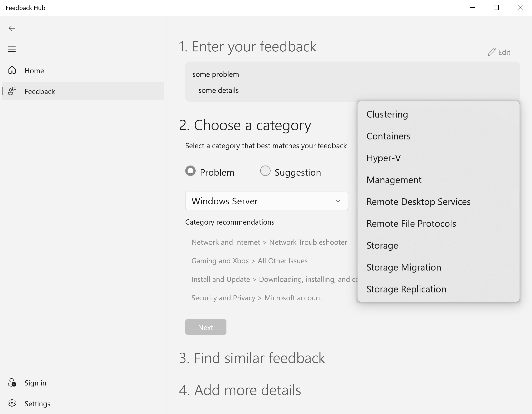Click the Next button
The image size is (532, 414).
(206, 327)
